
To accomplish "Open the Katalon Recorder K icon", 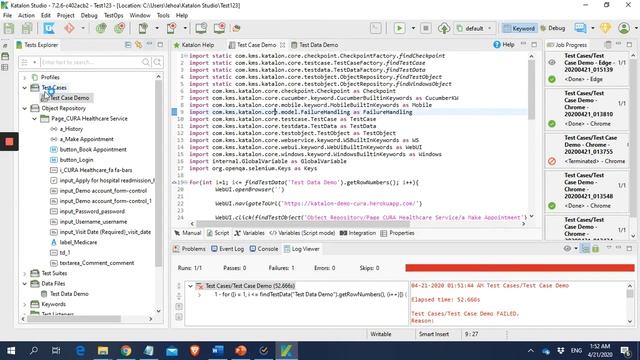I will [49, 28].
